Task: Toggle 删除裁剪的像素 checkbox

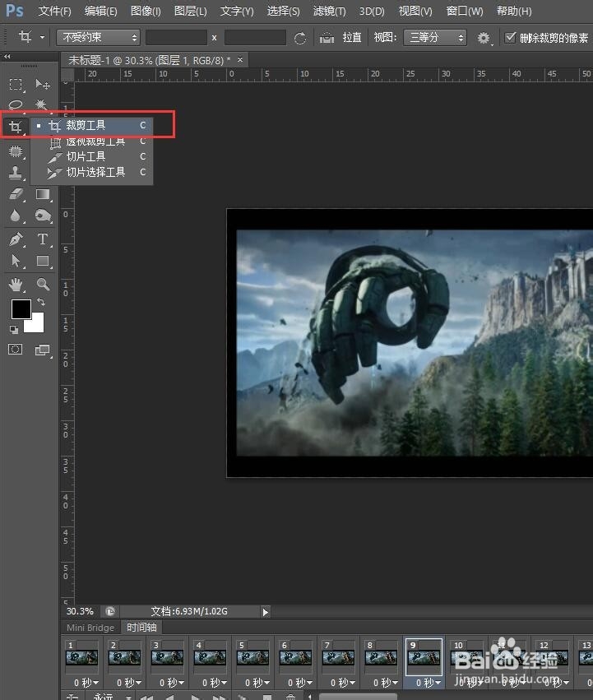Action: pos(509,38)
